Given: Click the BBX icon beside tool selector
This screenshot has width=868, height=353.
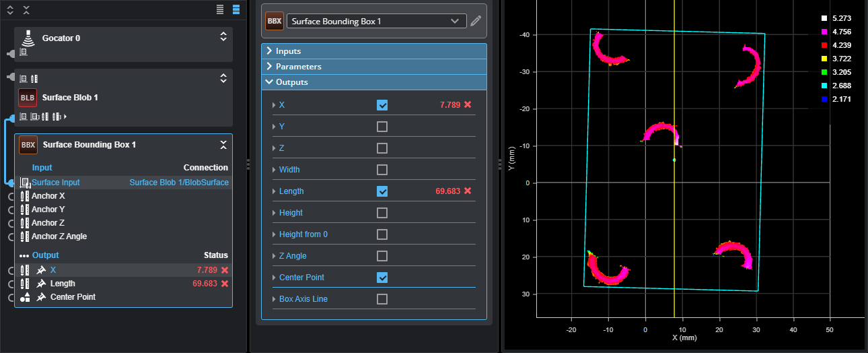Looking at the screenshot, I should point(275,21).
